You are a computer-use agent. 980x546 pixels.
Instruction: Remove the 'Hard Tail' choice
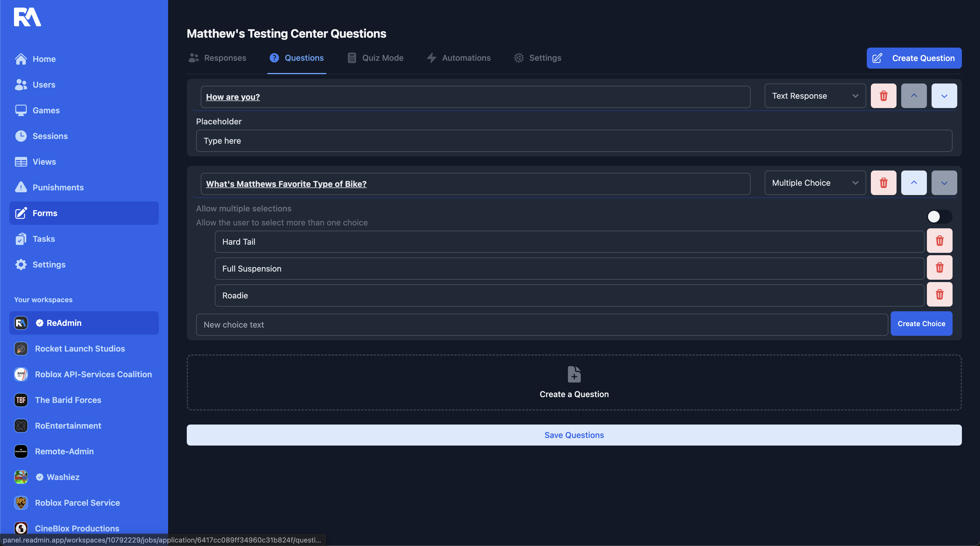pos(939,241)
